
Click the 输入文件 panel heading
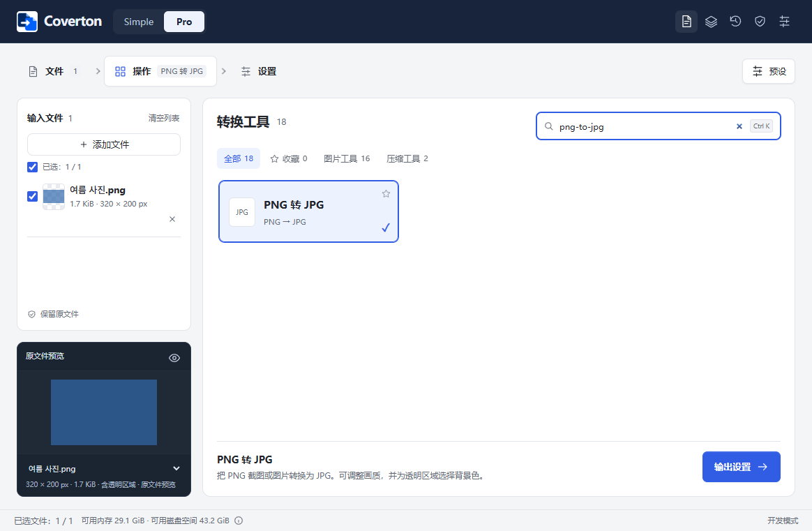coord(45,118)
